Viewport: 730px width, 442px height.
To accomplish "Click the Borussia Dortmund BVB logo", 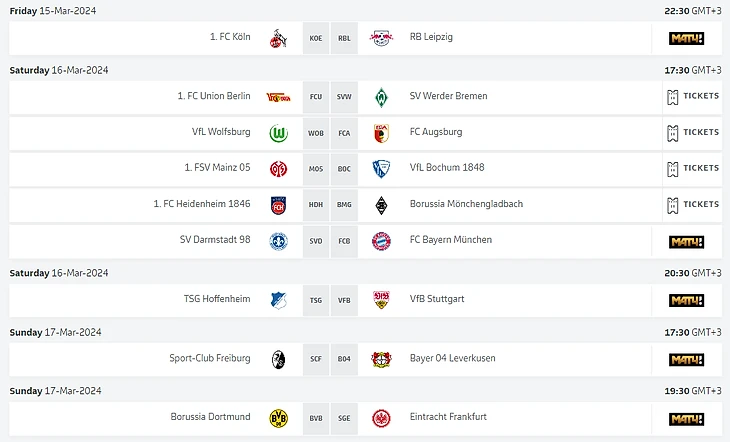I will coord(278,418).
